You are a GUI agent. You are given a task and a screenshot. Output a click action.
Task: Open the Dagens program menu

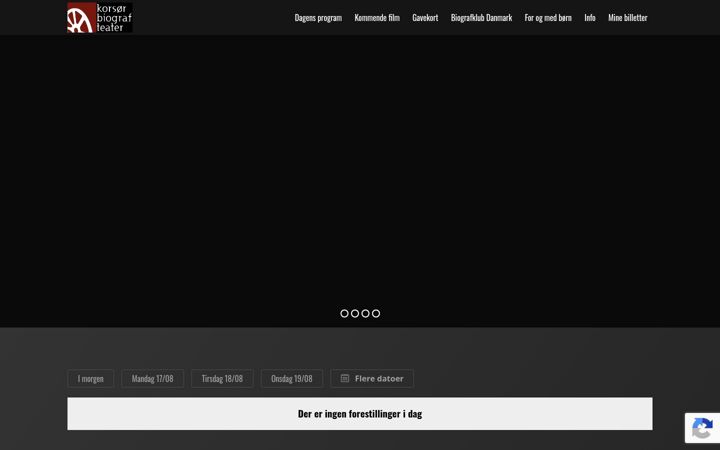(x=318, y=18)
